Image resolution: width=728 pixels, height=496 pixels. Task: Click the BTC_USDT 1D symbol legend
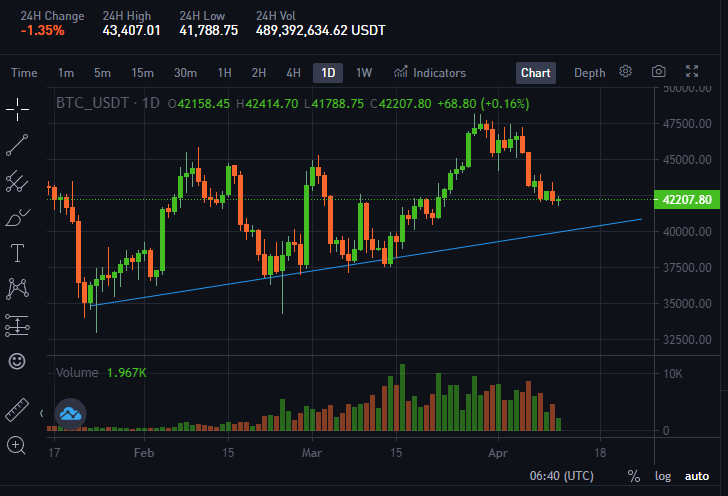[108, 103]
